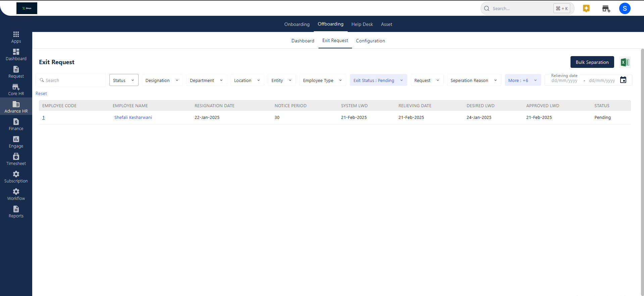Click the SYSTEM LWD column header
The image size is (644, 296).
(x=354, y=105)
